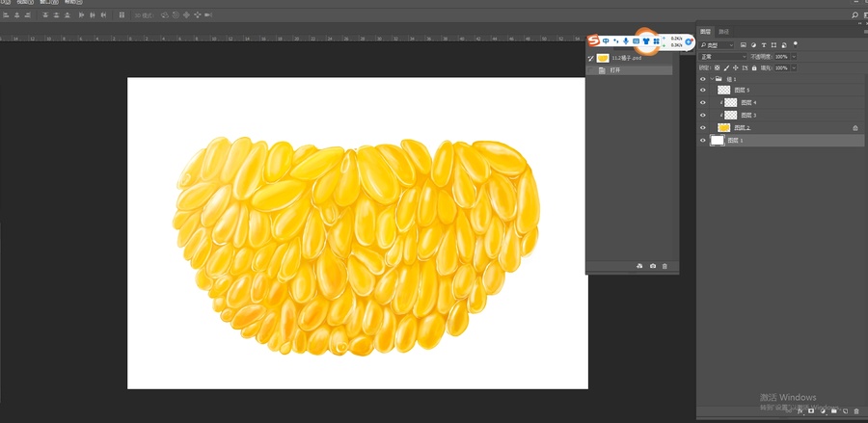
Task: Open the 窗口 menu
Action: 49,2
